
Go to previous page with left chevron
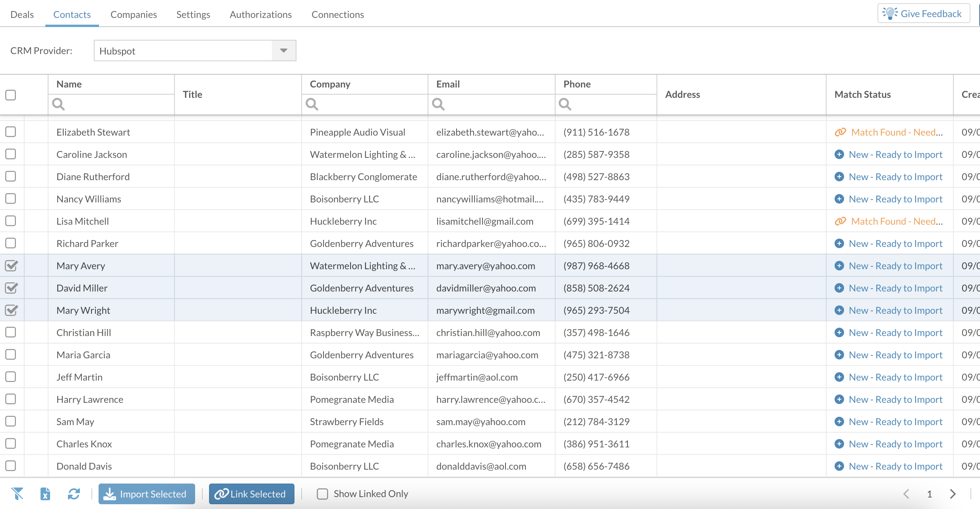(906, 494)
